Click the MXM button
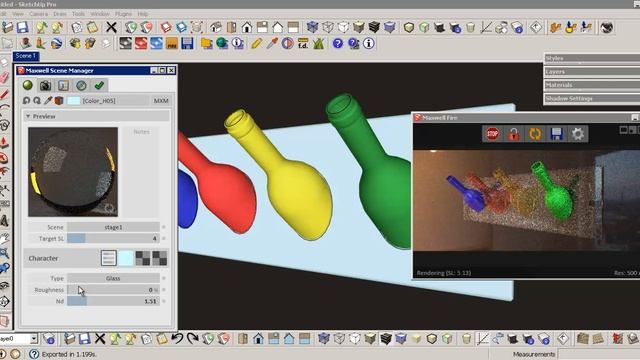Viewport: 640px width, 360px height. [161, 100]
